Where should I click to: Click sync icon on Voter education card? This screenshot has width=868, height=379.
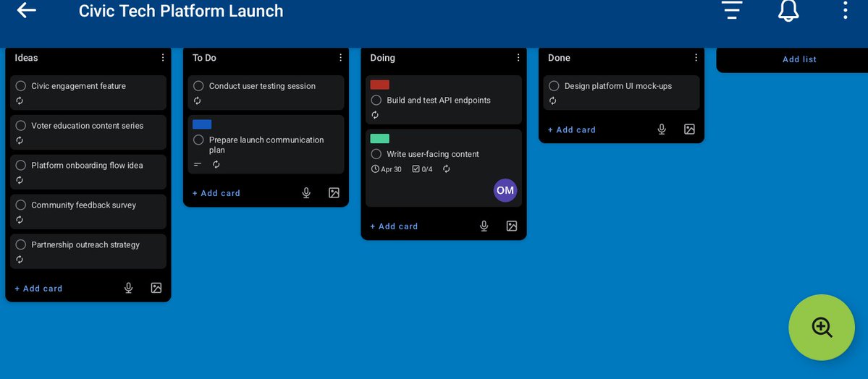20,140
